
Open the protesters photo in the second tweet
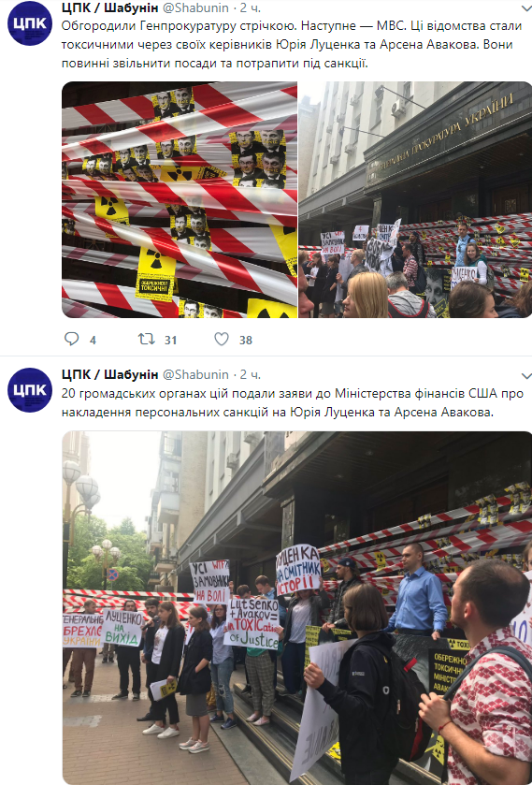click(296, 608)
